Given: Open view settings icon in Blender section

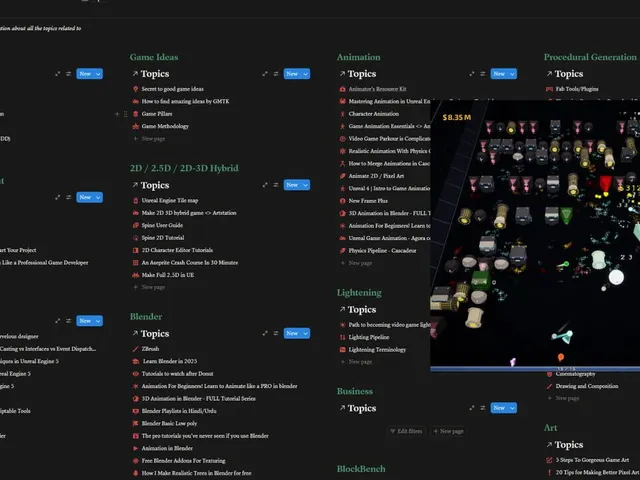Looking at the screenshot, I should [x=276, y=333].
